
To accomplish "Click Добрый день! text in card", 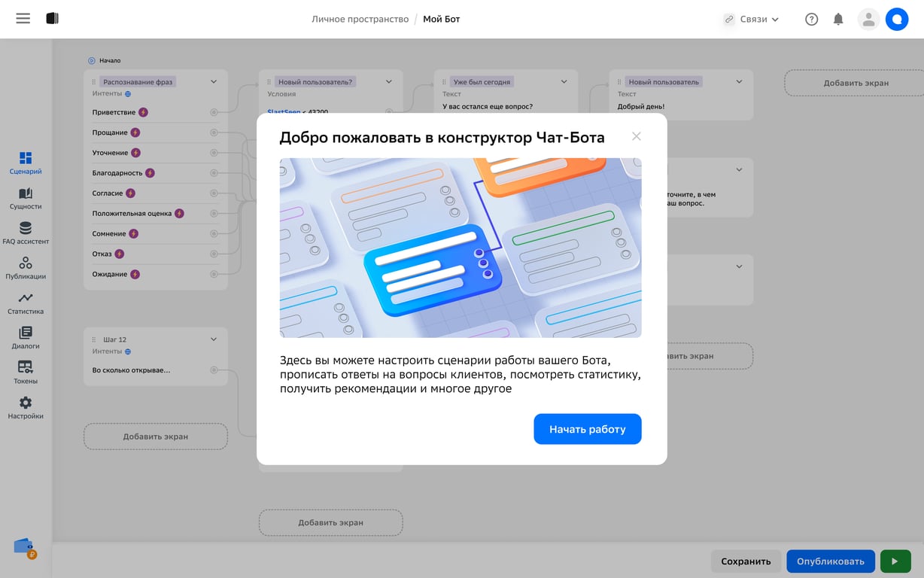I will pyautogui.click(x=641, y=107).
